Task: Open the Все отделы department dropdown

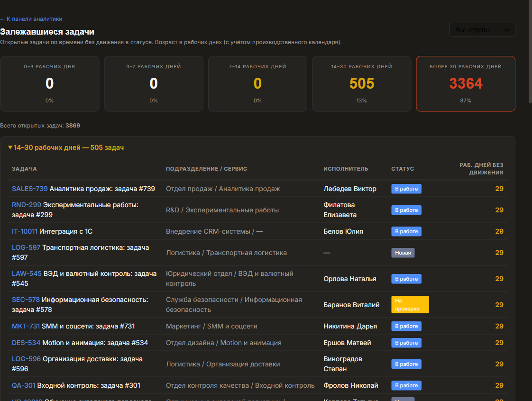Action: click(482, 30)
